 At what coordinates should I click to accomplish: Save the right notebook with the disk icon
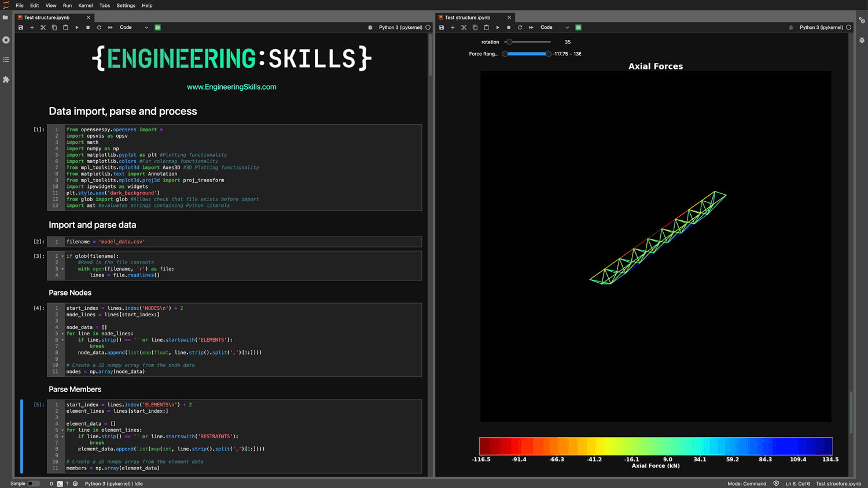[442, 27]
